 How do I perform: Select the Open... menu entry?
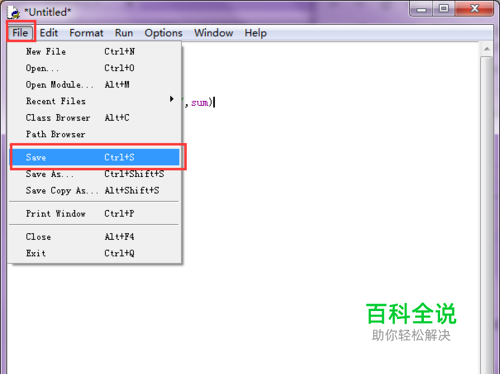pos(95,68)
